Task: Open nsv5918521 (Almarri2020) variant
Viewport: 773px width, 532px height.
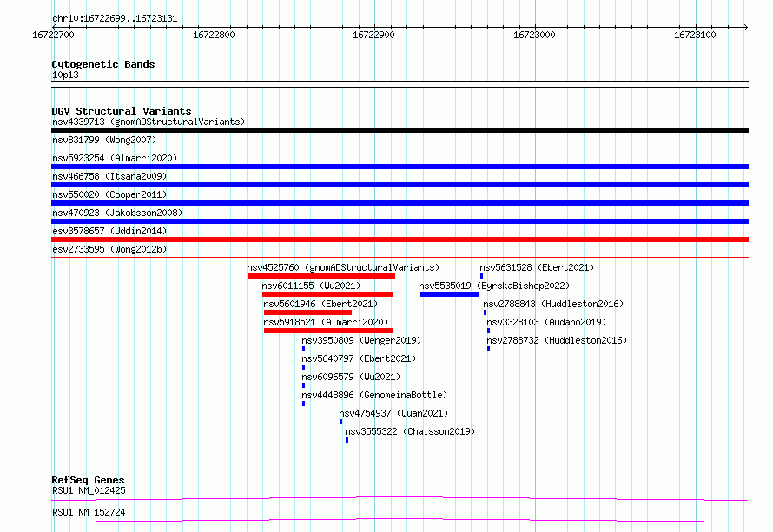Action: click(x=326, y=322)
